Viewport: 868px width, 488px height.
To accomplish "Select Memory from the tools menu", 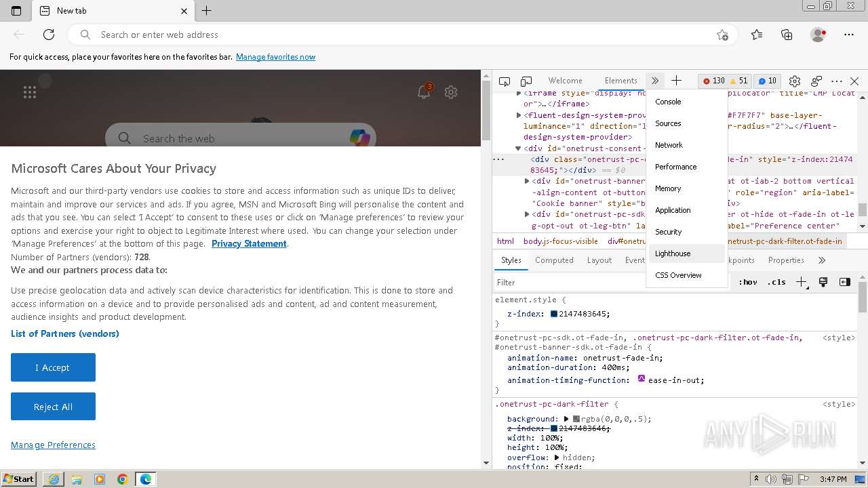I will pos(687,188).
